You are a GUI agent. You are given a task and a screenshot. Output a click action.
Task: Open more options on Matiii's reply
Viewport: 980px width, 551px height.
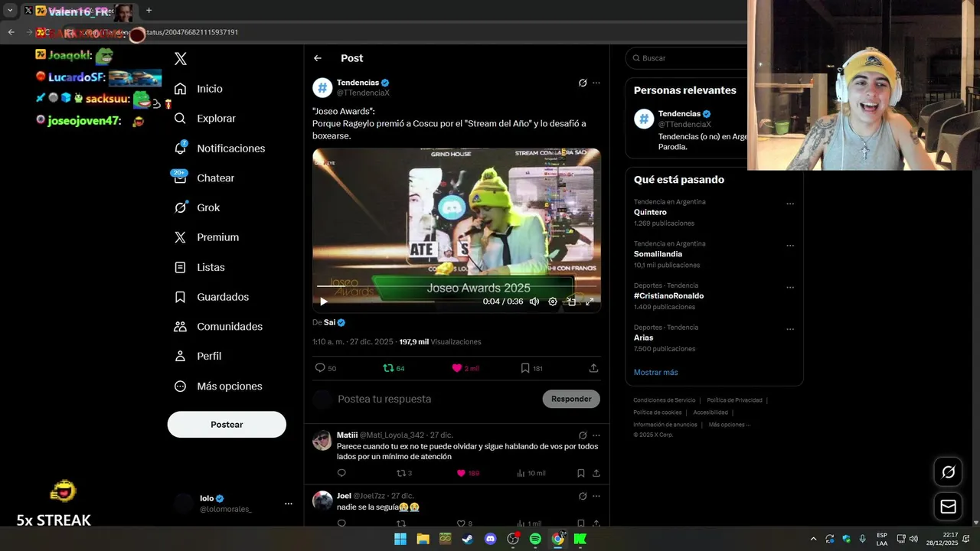point(596,435)
